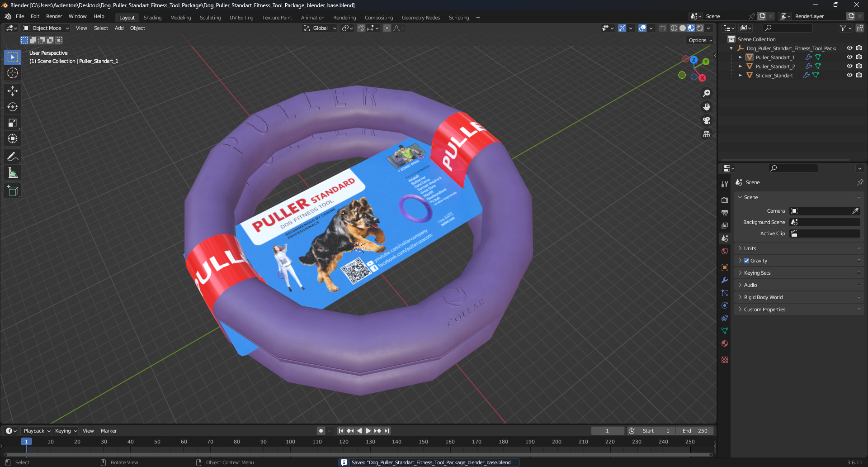Click the pan view hand icon

point(707,107)
